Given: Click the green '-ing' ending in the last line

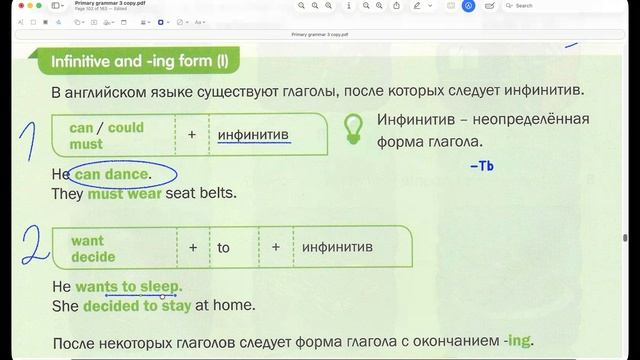Looking at the screenshot, I should (518, 340).
